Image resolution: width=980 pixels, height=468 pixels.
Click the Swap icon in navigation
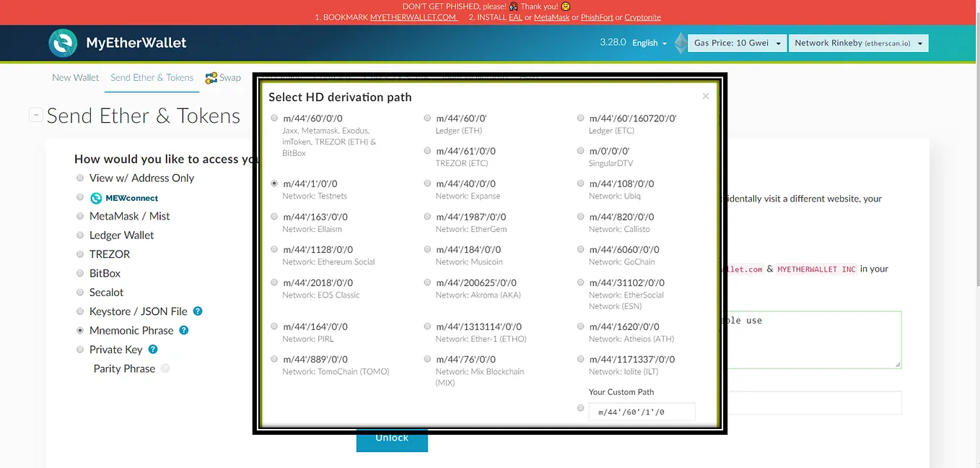211,78
